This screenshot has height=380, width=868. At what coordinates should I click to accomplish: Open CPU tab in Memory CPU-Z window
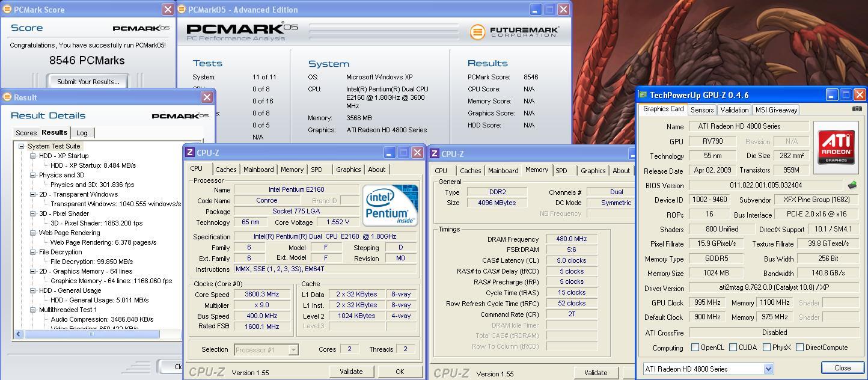pos(441,171)
